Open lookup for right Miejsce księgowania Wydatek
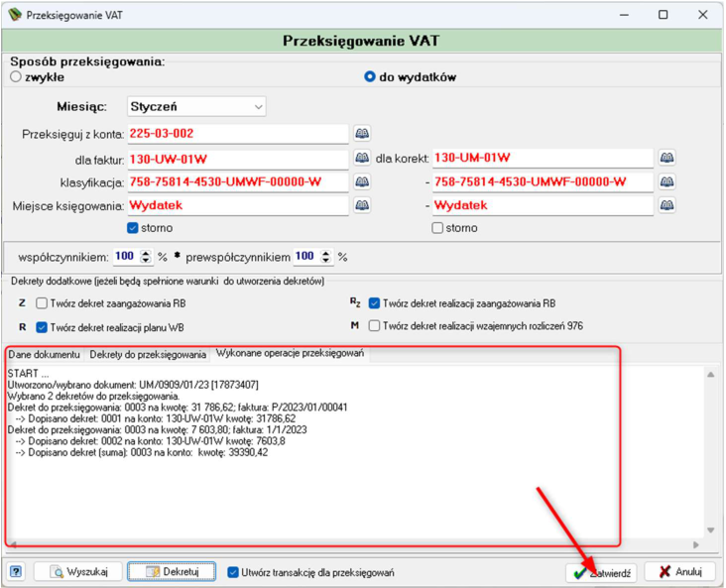 (666, 205)
